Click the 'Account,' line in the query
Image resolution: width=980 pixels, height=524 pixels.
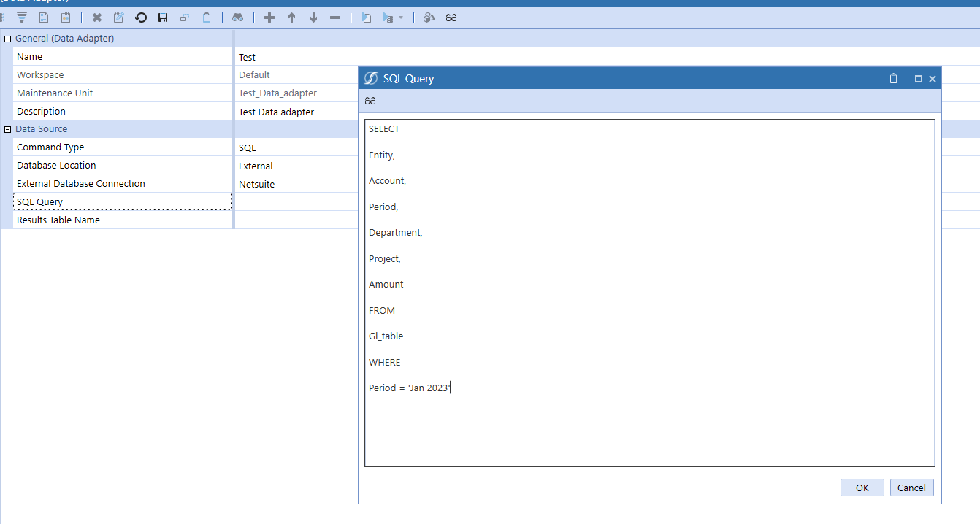click(387, 181)
